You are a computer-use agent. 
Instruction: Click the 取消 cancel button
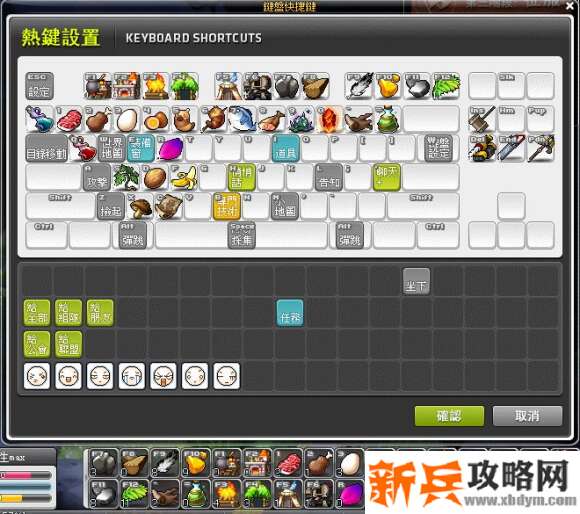pos(527,416)
